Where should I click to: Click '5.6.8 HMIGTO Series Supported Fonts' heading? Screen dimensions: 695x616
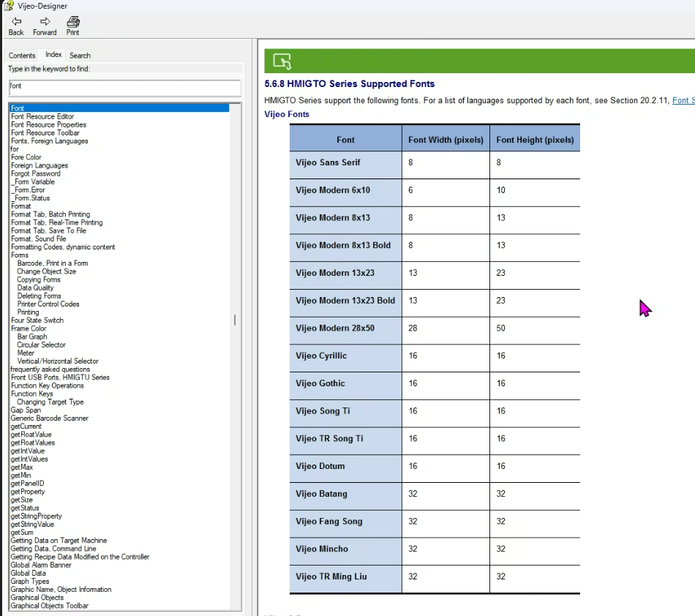pyautogui.click(x=349, y=83)
